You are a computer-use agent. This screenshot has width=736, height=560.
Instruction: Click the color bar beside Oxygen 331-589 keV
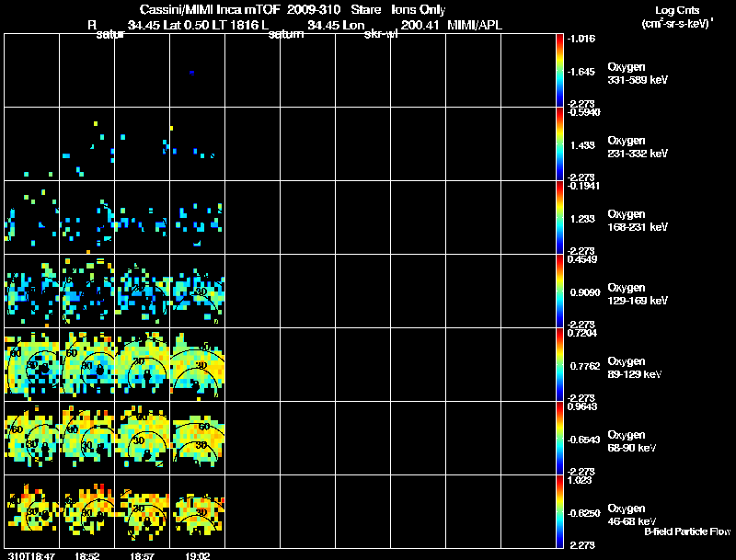pyautogui.click(x=559, y=70)
